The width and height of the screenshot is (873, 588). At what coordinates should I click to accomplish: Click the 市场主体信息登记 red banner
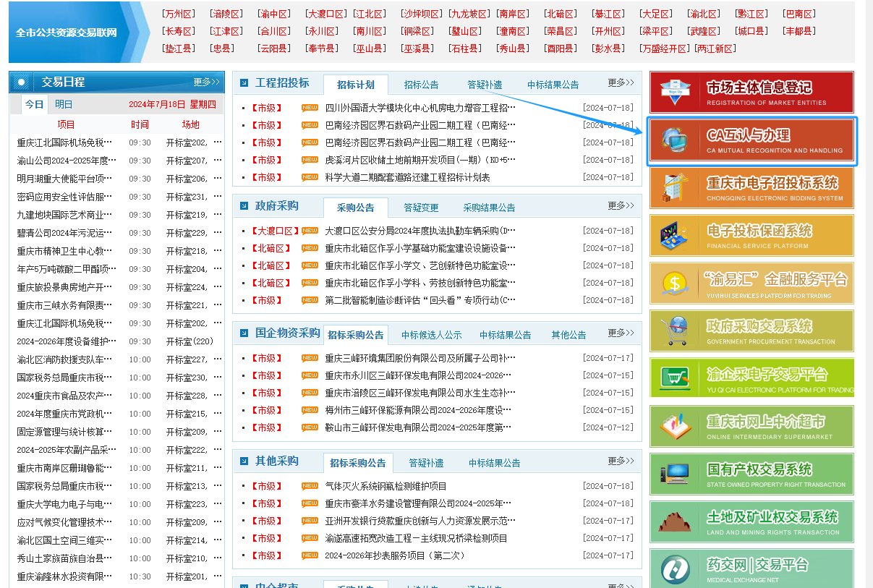[x=751, y=92]
